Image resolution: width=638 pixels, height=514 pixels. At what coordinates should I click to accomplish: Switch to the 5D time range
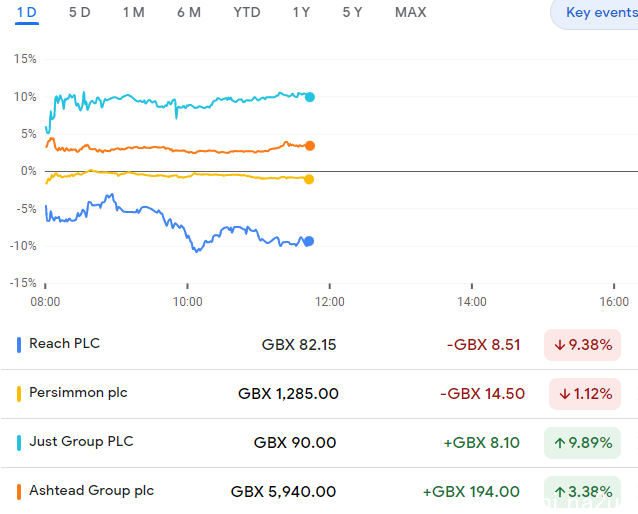(x=80, y=13)
